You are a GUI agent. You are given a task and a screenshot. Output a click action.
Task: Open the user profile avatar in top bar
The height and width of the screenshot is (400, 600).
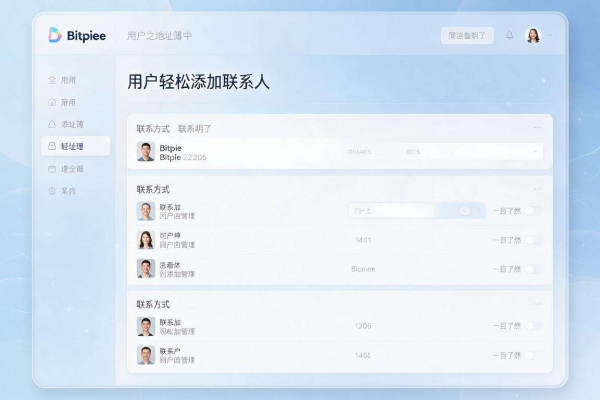[x=533, y=35]
